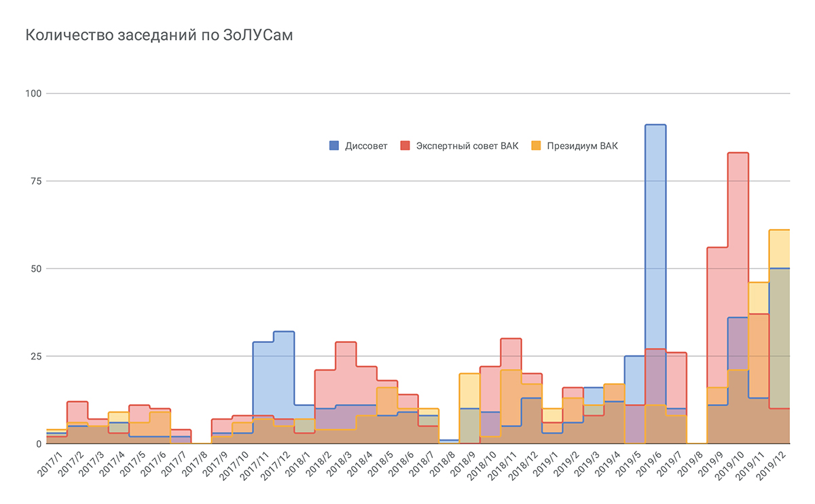This screenshot has width=815, height=504.
Task: Click the red Экспертный совет ВАК legend swatch
Action: 405,145
